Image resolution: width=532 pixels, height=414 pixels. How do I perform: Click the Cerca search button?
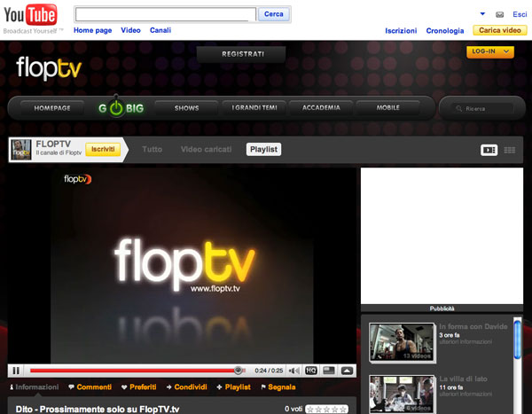(273, 14)
